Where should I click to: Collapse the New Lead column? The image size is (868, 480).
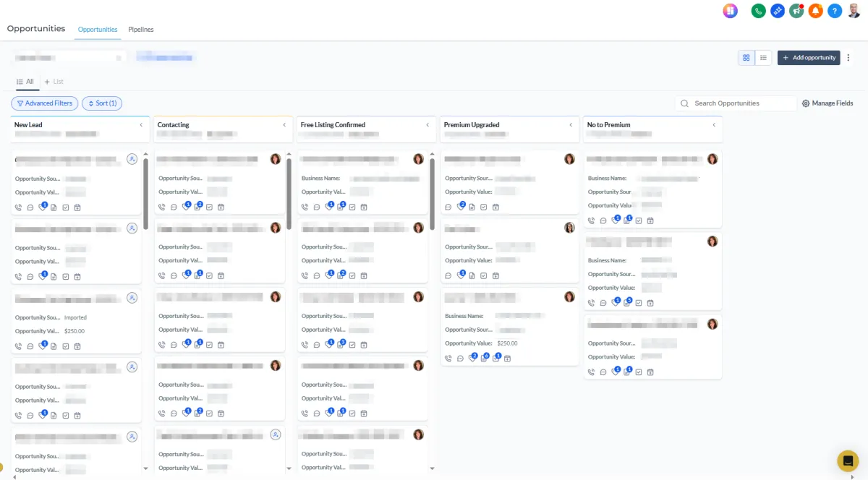[141, 125]
